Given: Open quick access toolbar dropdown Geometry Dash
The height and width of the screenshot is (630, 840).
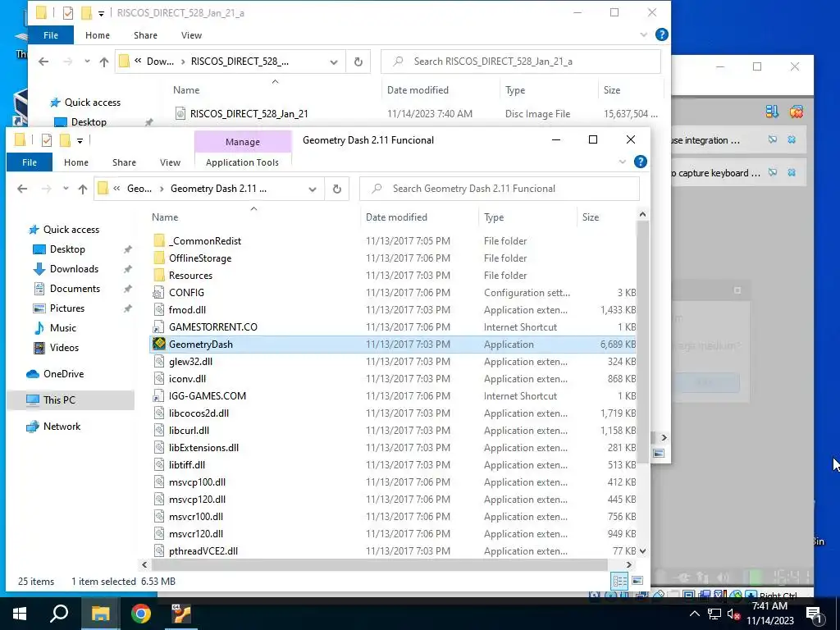Looking at the screenshot, I should tap(80, 140).
